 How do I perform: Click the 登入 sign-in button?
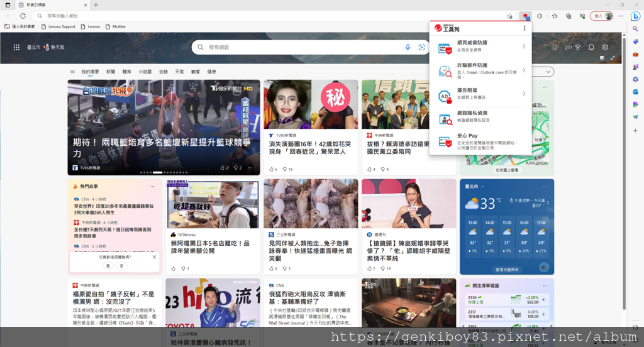[602, 16]
